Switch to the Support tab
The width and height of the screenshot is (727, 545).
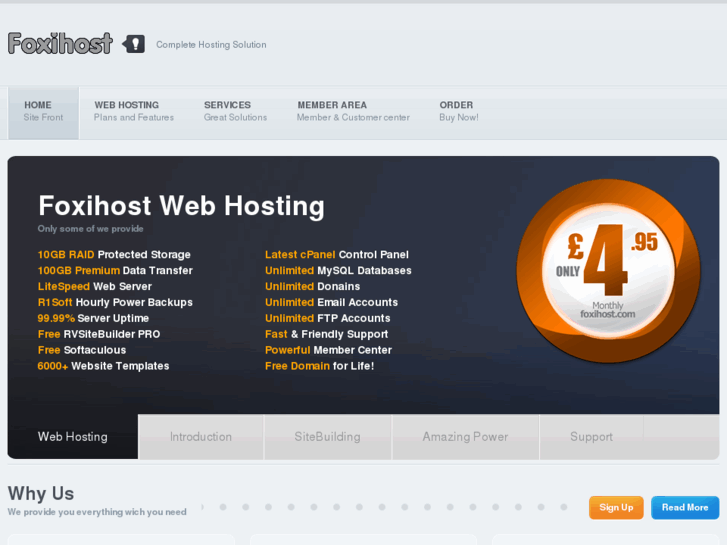[x=591, y=436]
